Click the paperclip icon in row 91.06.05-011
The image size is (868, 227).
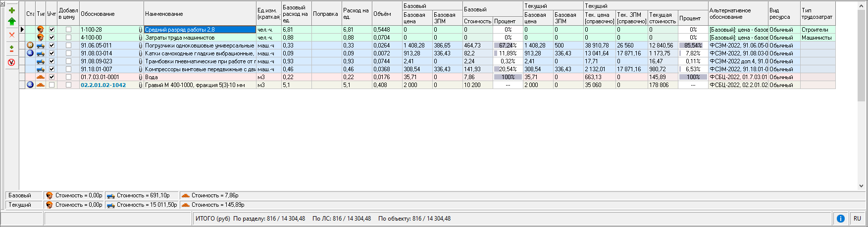[x=141, y=45]
